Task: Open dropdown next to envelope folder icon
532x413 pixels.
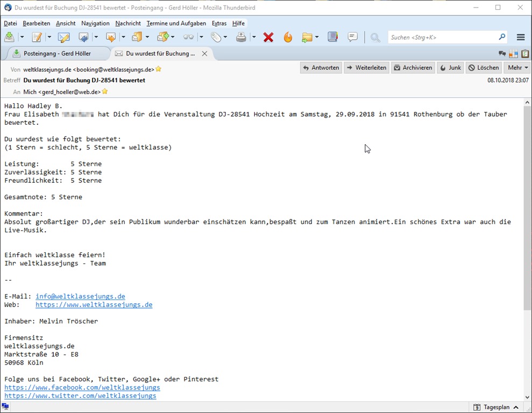Action: pyautogui.click(x=147, y=37)
